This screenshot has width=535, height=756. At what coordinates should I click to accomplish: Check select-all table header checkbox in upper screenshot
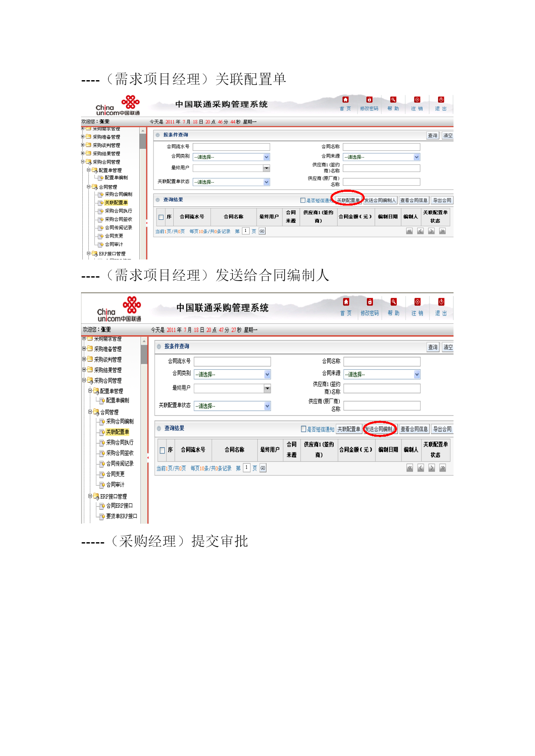[x=161, y=217]
